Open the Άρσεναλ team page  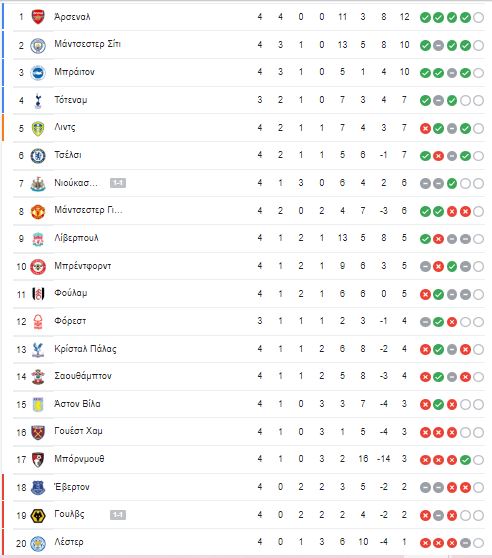(x=72, y=17)
